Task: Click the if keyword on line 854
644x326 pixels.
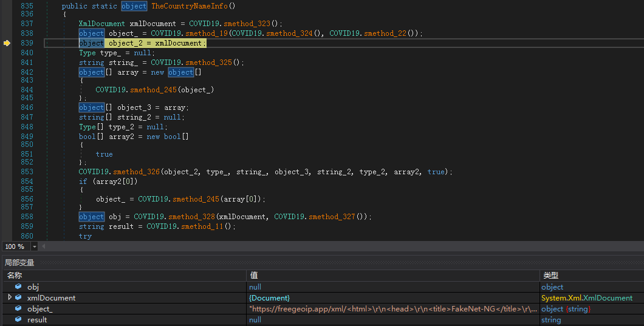Action: click(x=83, y=182)
